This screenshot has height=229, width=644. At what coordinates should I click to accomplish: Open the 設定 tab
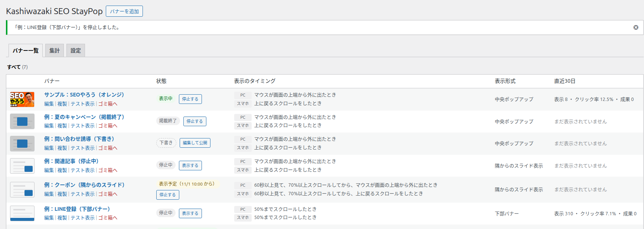76,50
